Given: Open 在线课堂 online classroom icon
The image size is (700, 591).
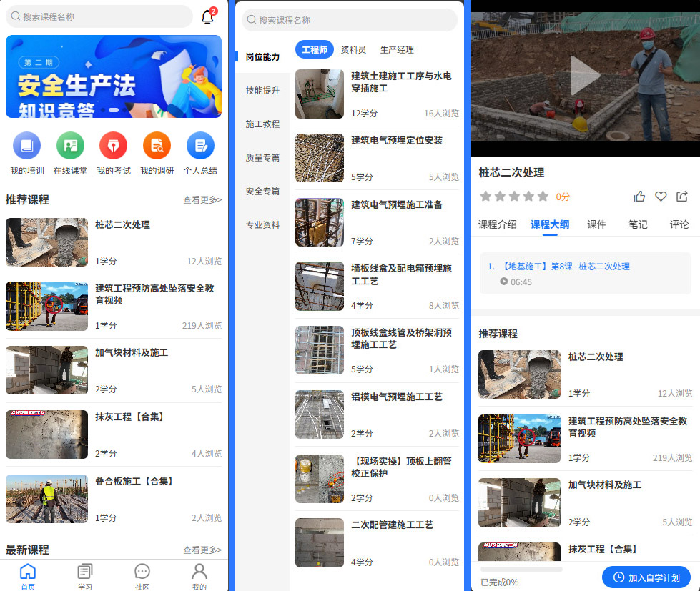Looking at the screenshot, I should pyautogui.click(x=70, y=146).
